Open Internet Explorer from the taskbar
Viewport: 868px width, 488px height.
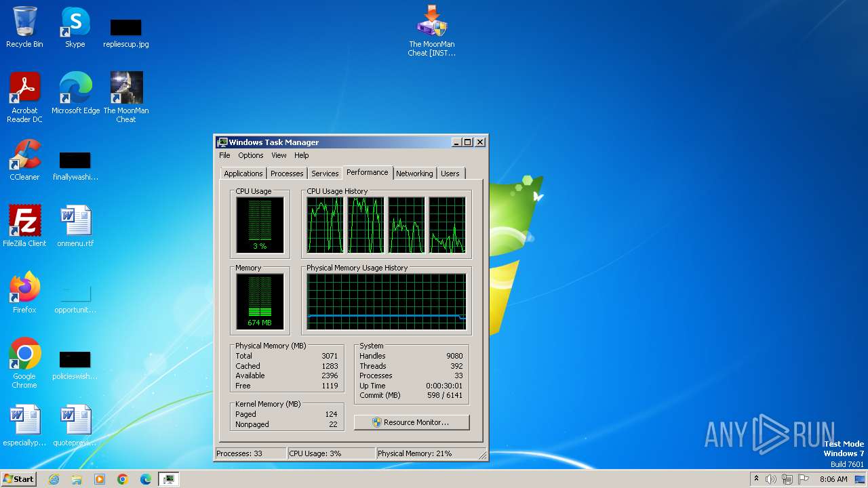coord(54,479)
